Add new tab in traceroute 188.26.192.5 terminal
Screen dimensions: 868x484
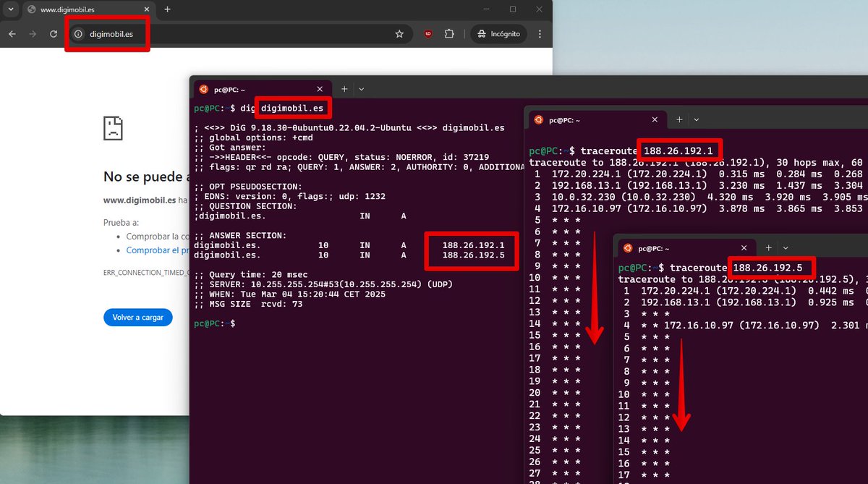(x=768, y=248)
